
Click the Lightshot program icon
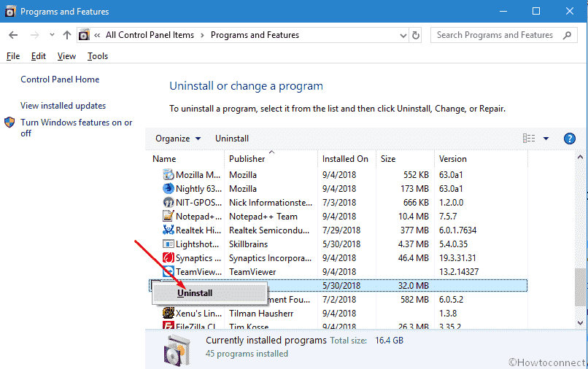click(169, 244)
